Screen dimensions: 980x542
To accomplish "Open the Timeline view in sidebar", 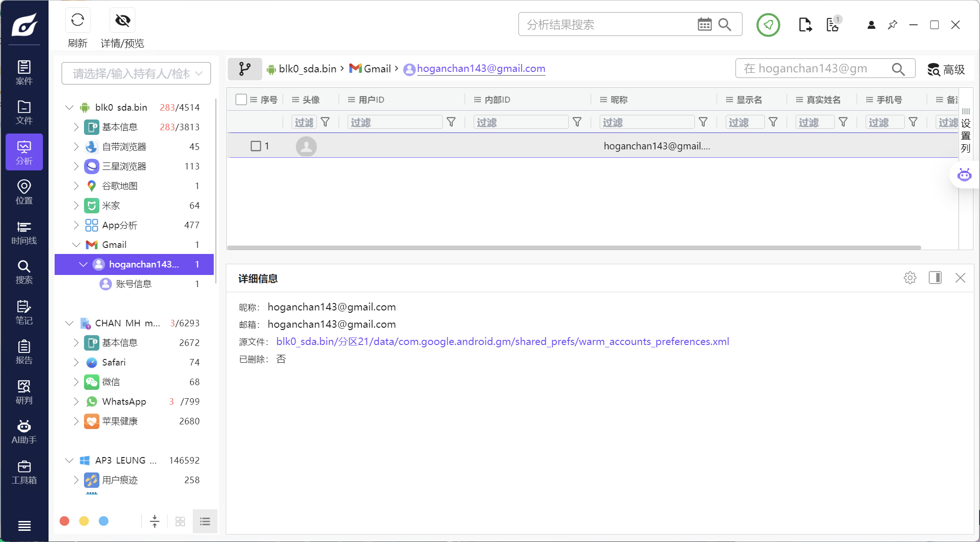I will (x=24, y=232).
